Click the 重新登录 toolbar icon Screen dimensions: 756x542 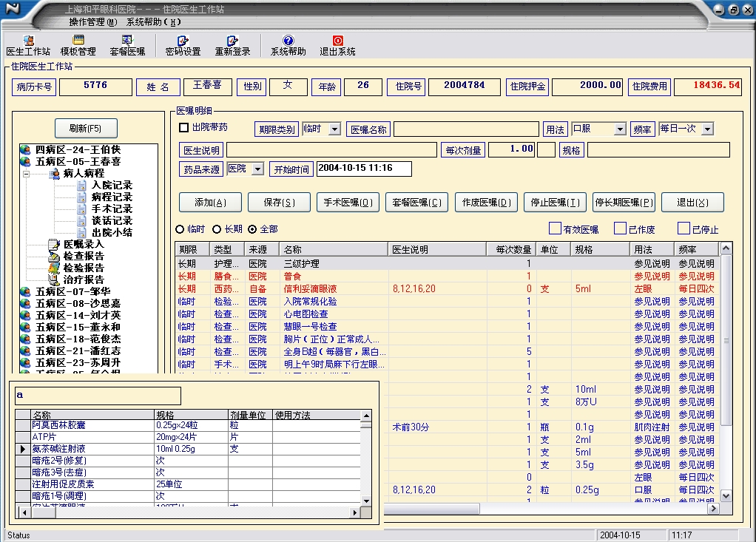click(x=232, y=46)
